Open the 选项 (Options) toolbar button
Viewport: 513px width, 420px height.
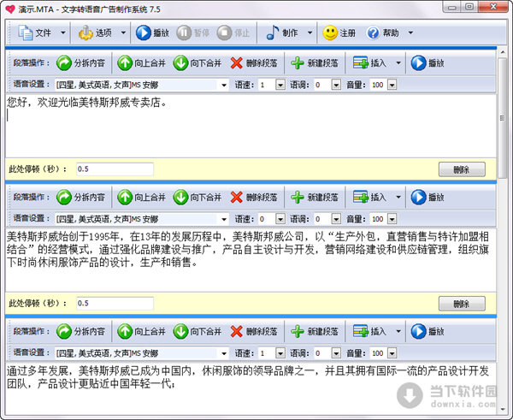95,33
